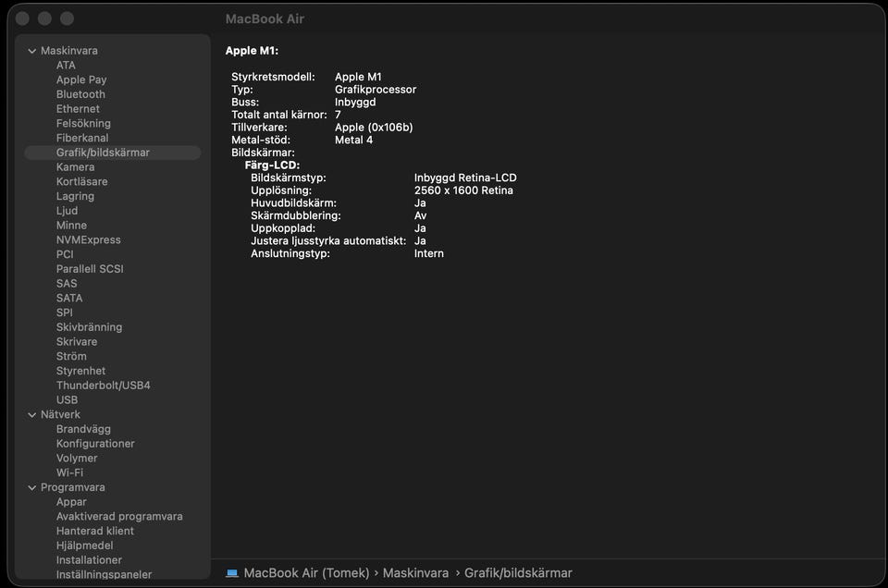Open the Lagring entry
The image size is (888, 588).
point(75,196)
